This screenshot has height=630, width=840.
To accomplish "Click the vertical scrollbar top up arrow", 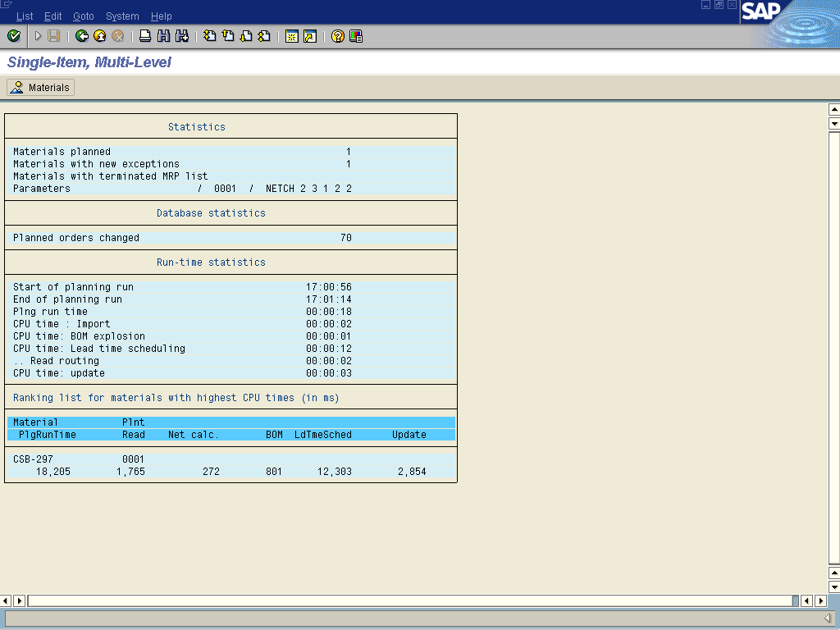I will tap(834, 109).
